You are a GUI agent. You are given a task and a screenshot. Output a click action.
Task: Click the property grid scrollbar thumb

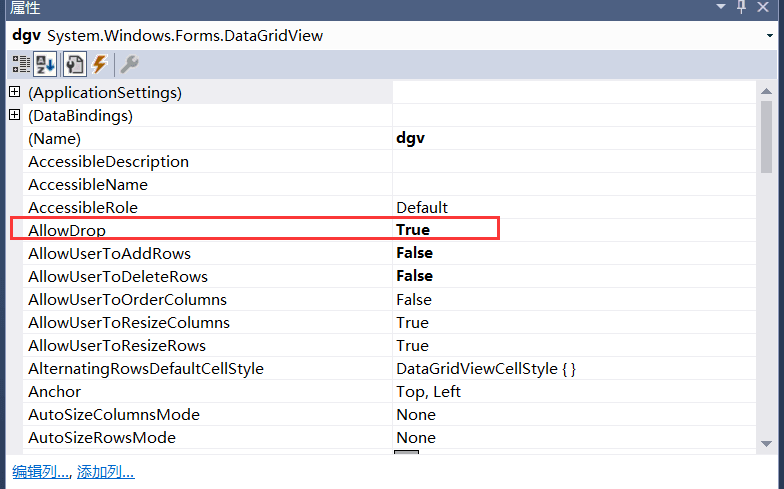point(766,136)
